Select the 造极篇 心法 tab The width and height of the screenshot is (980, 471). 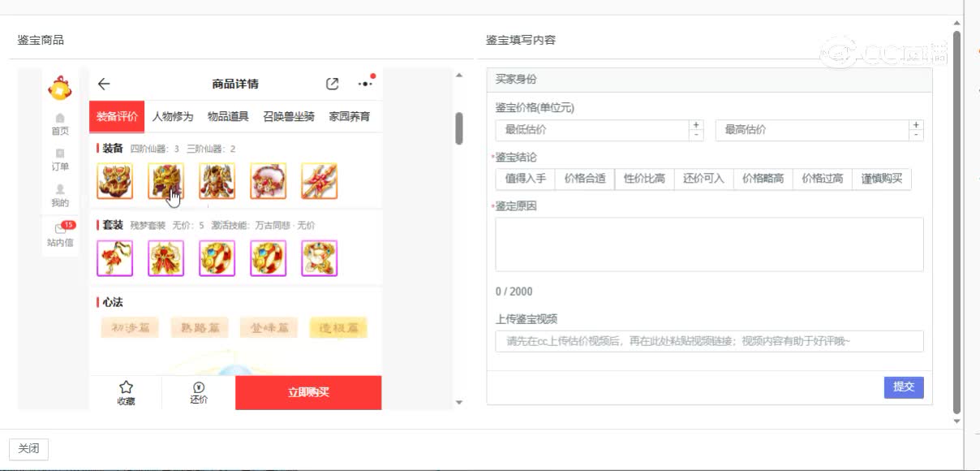coord(338,328)
